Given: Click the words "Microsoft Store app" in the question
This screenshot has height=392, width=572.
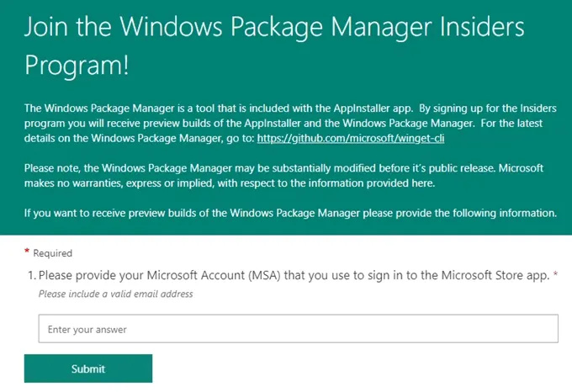Looking at the screenshot, I should (492, 275).
